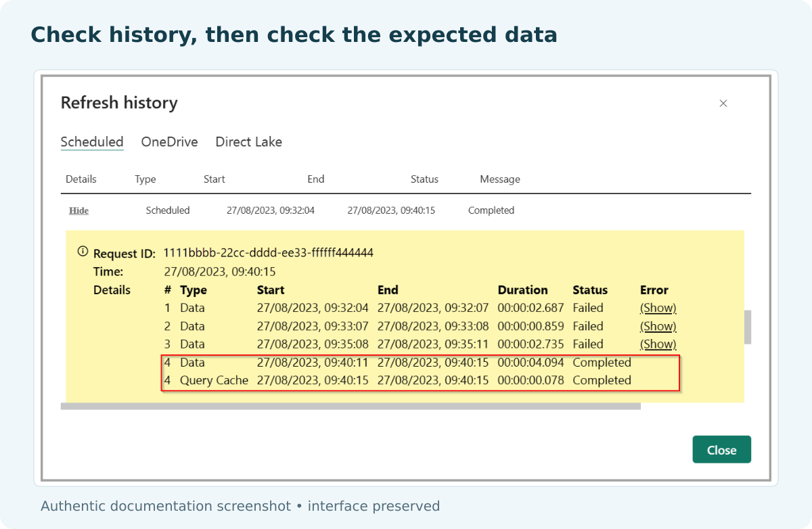Show error for attempt 3
Image resolution: width=812 pixels, height=529 pixels.
658,344
